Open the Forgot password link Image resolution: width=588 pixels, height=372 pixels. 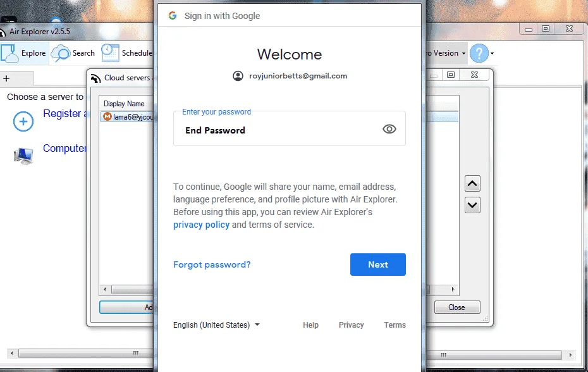tap(212, 264)
